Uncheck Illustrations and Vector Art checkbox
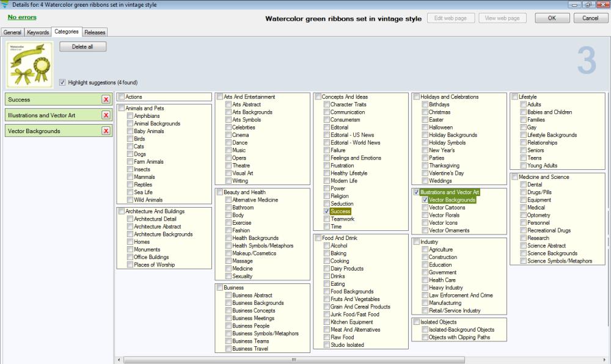This screenshot has width=611, height=364. click(x=416, y=192)
